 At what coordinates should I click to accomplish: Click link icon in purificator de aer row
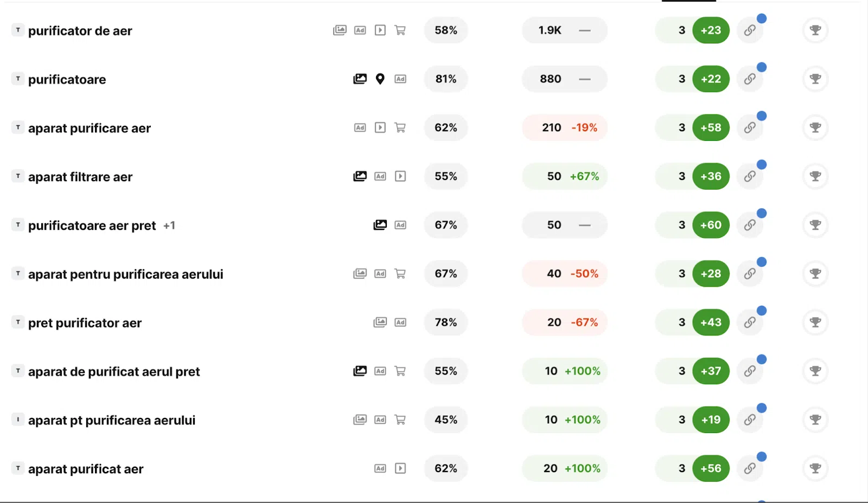[750, 30]
